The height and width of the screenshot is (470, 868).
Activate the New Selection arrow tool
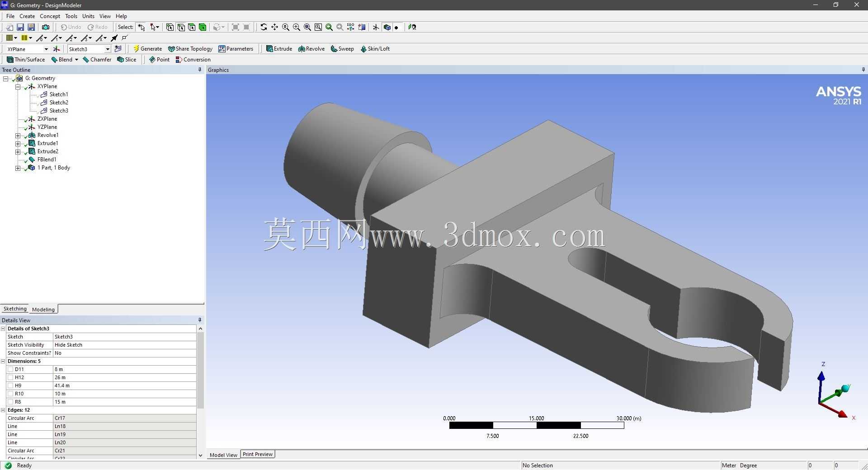click(142, 27)
